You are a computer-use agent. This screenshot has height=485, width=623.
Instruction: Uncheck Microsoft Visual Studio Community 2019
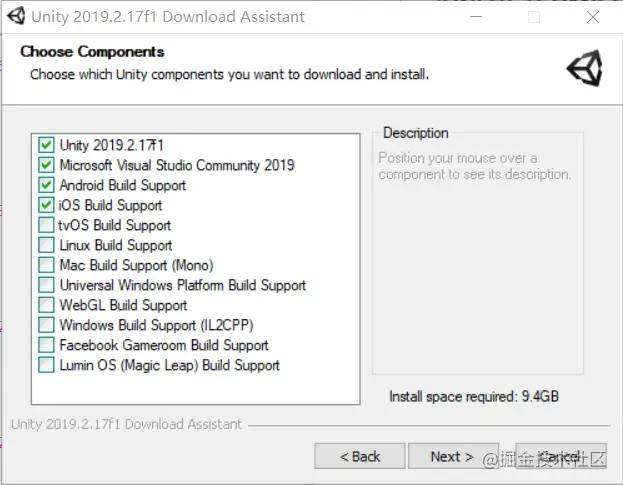pyautogui.click(x=47, y=165)
